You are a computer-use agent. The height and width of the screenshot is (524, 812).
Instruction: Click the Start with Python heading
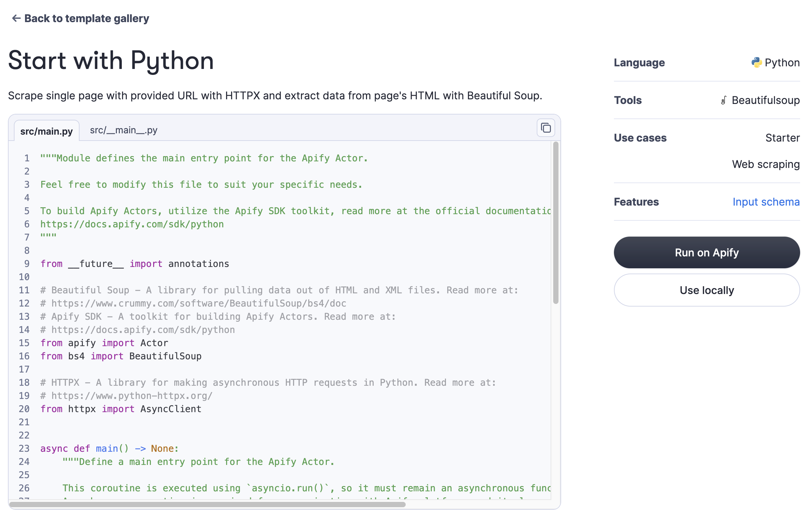pyautogui.click(x=111, y=61)
